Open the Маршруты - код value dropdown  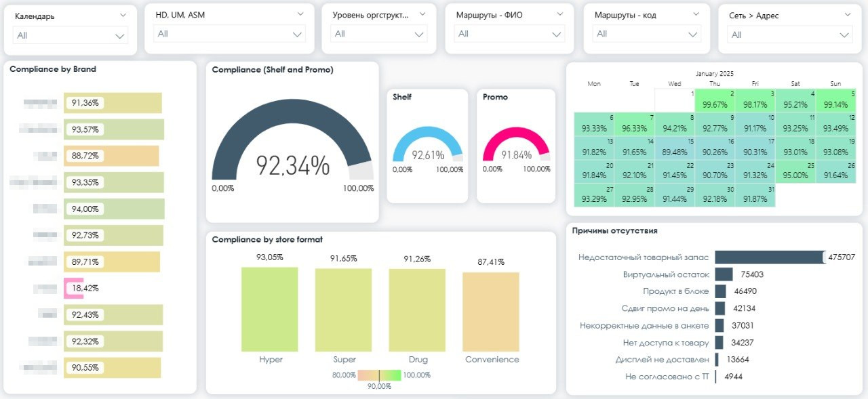(x=646, y=34)
